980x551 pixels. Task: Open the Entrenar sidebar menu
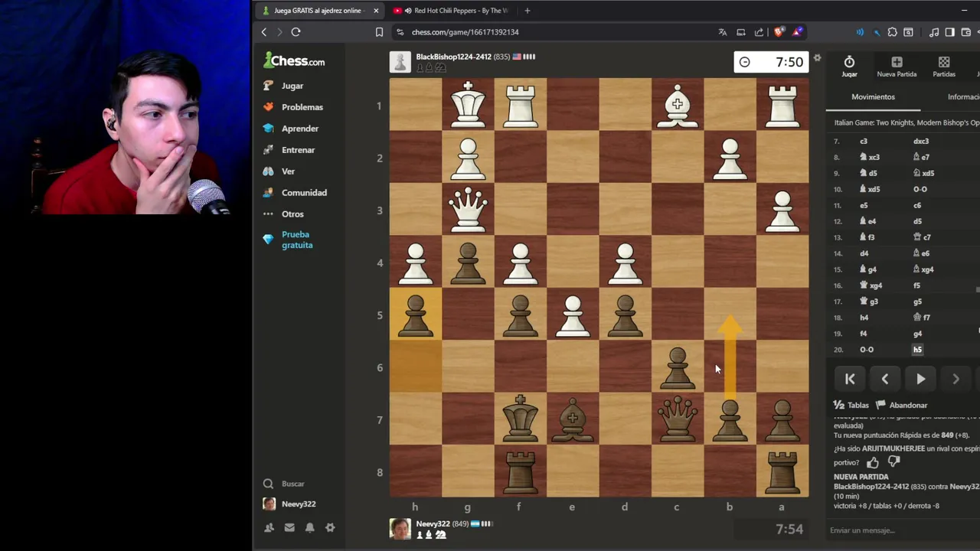pyautogui.click(x=289, y=150)
